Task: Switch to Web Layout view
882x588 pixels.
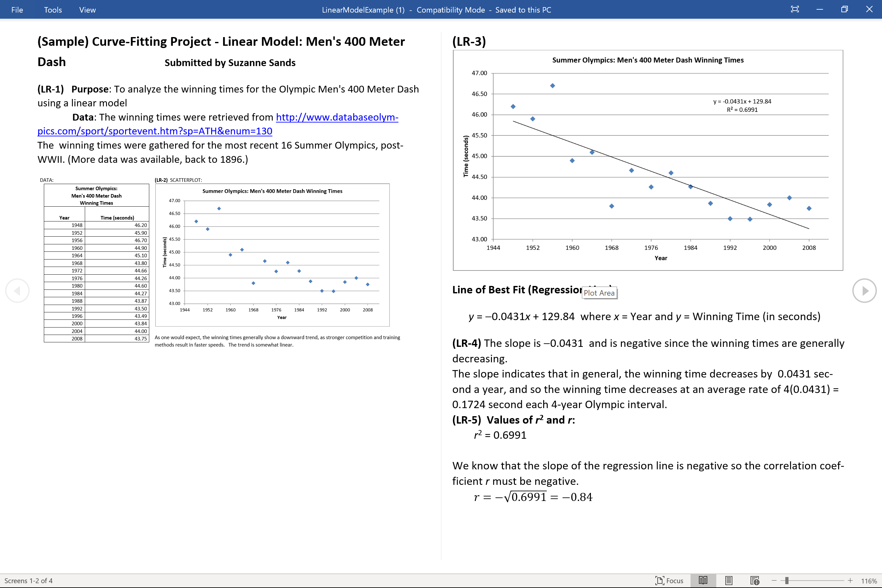Action: [x=755, y=580]
